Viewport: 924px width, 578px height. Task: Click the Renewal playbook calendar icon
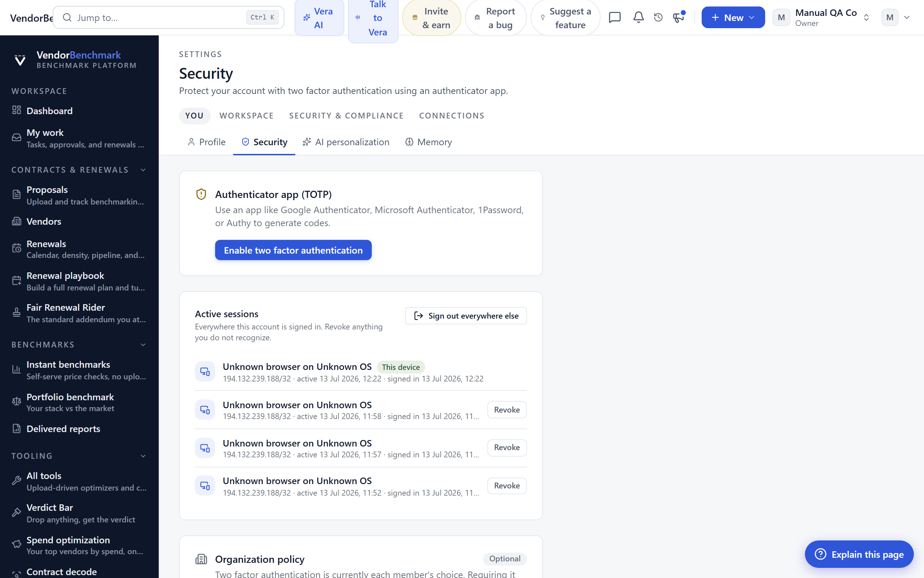(x=16, y=281)
